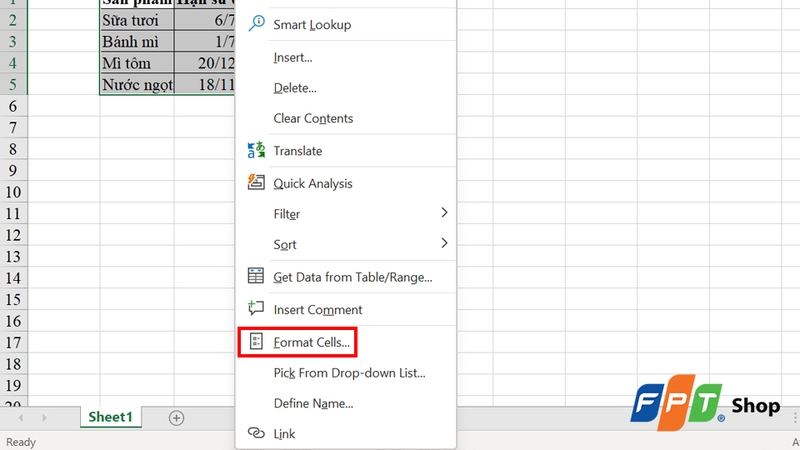800x450 pixels.
Task: Add a new sheet with plus icon
Action: pos(177,418)
